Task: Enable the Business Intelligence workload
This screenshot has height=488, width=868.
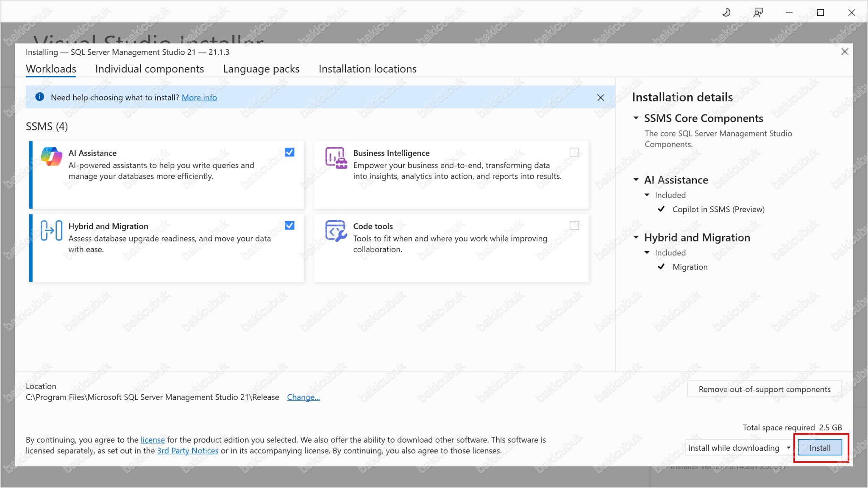Action: tap(575, 152)
